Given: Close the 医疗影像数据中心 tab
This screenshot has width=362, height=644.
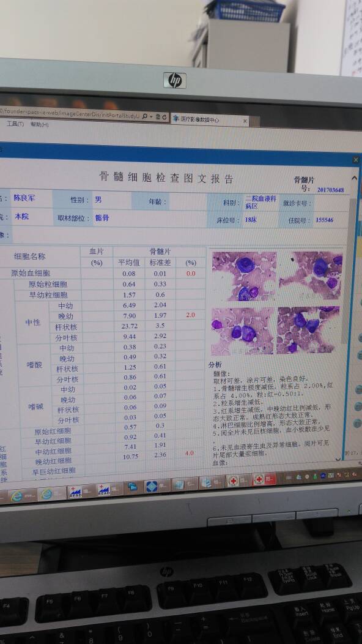Looking at the screenshot, I should click(x=245, y=121).
